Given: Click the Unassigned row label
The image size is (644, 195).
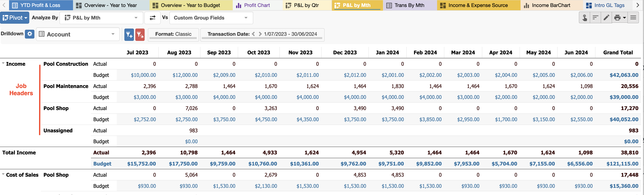Looking at the screenshot, I should pyautogui.click(x=58, y=131).
